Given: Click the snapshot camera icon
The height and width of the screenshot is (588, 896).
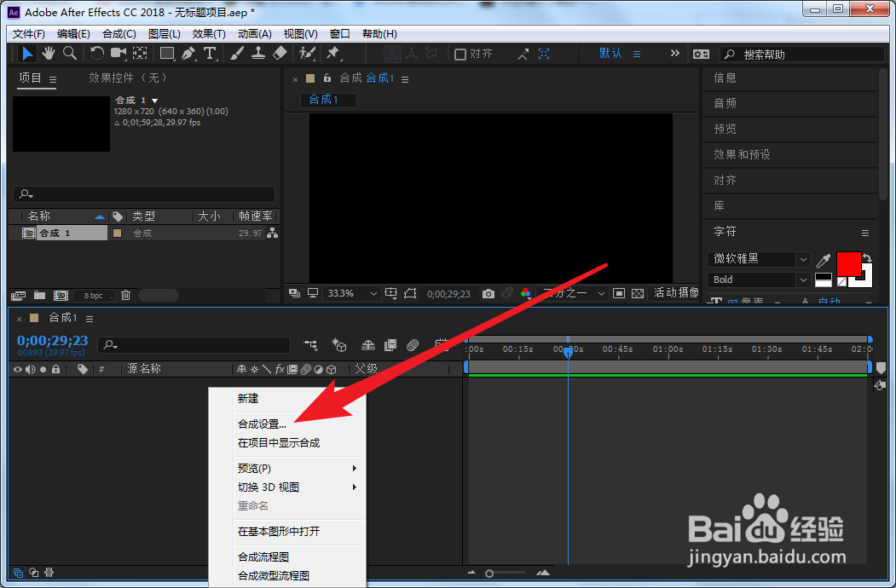Looking at the screenshot, I should [x=488, y=294].
